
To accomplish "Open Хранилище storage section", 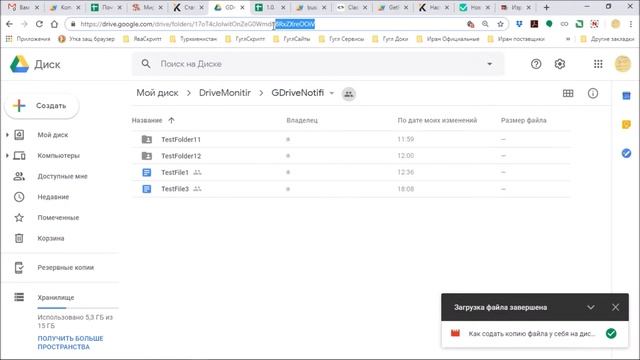I will 56,298.
